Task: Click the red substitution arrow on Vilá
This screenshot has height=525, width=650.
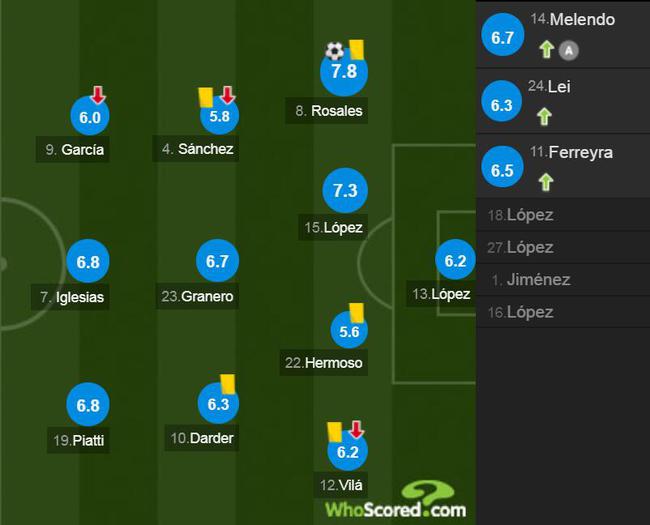Action: point(356,429)
